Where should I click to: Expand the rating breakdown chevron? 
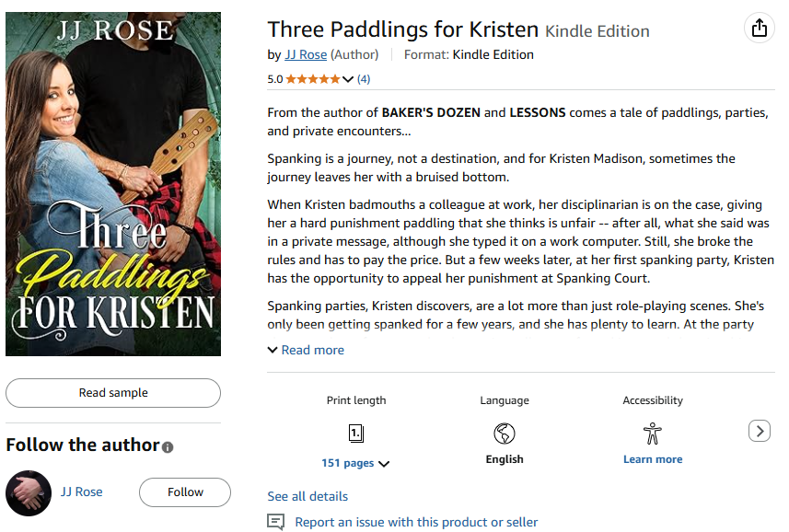pos(348,79)
